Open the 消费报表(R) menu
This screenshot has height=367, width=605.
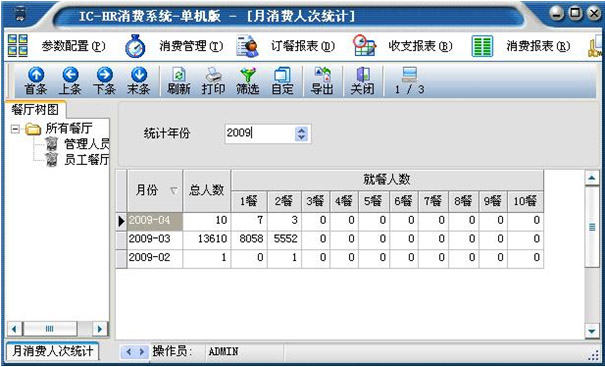click(x=538, y=47)
